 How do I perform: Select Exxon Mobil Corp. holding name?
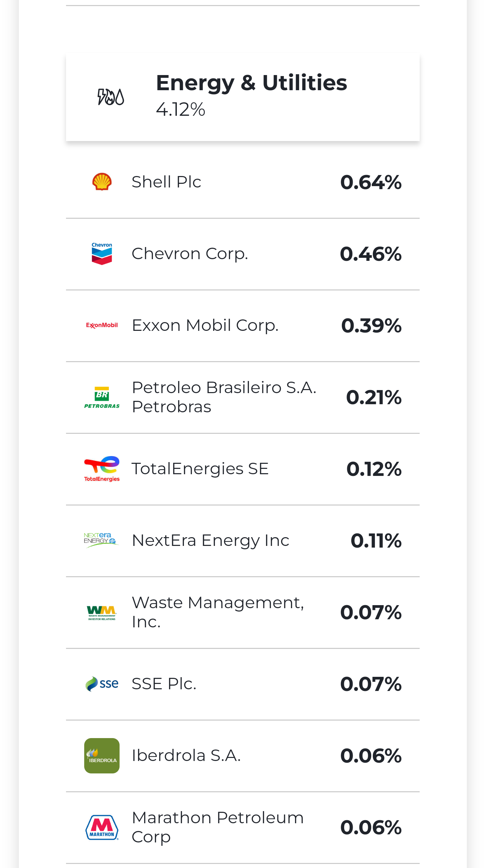tap(205, 325)
